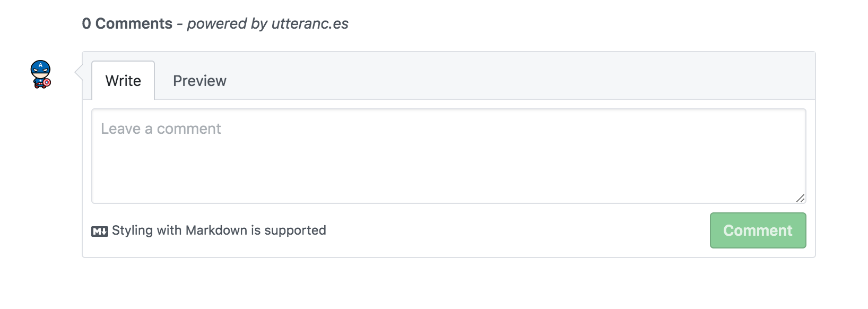This screenshot has height=309, width=868.
Task: Open Styling with Markdown is supported link
Action: (219, 230)
